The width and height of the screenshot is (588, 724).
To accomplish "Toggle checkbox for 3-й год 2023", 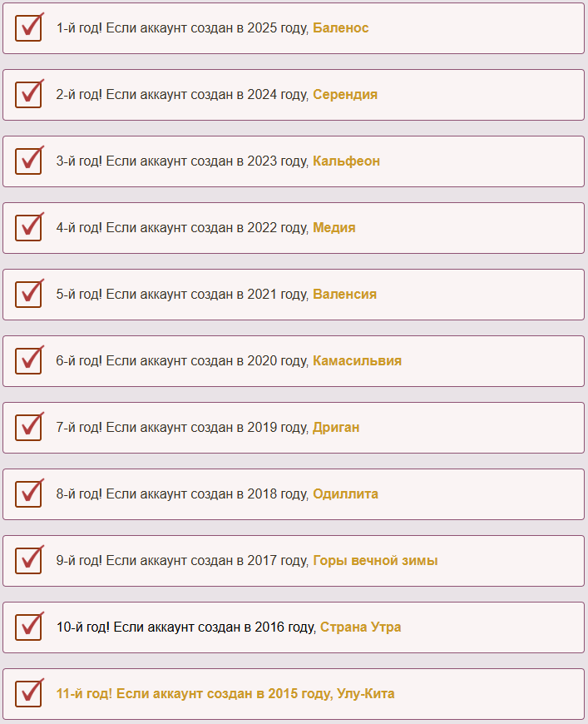I will pos(28,161).
